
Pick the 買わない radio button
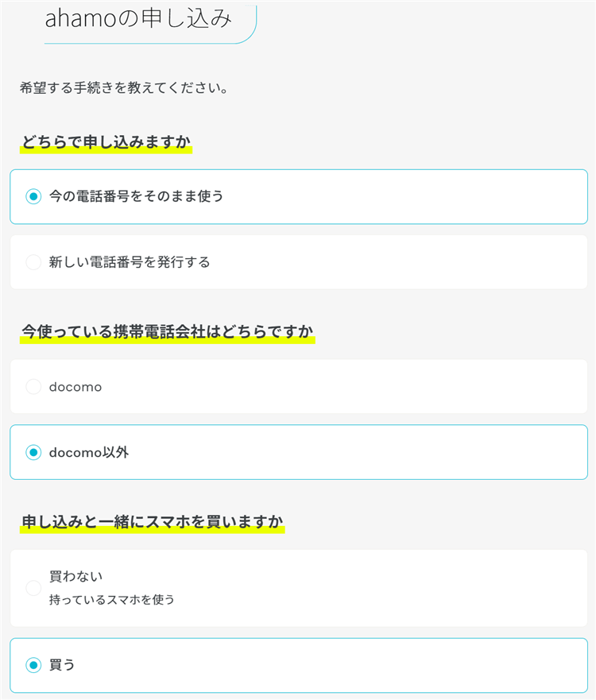coord(33,588)
